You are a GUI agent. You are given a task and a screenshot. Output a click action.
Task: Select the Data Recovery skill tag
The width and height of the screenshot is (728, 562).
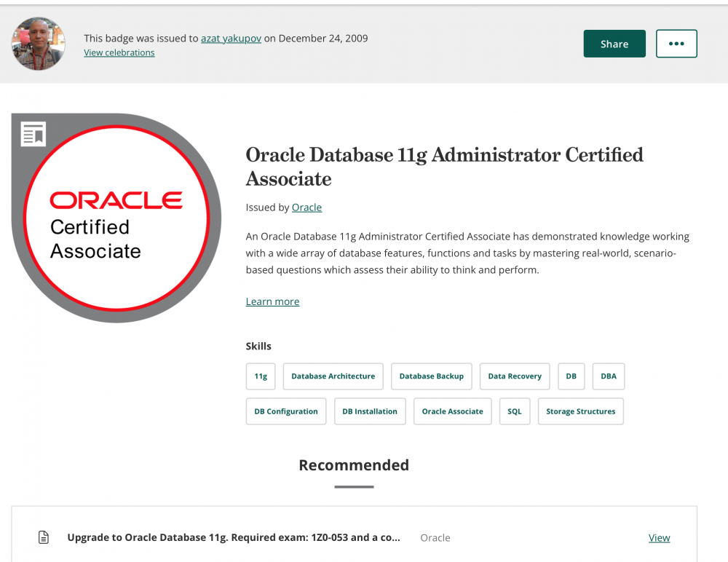pyautogui.click(x=515, y=376)
